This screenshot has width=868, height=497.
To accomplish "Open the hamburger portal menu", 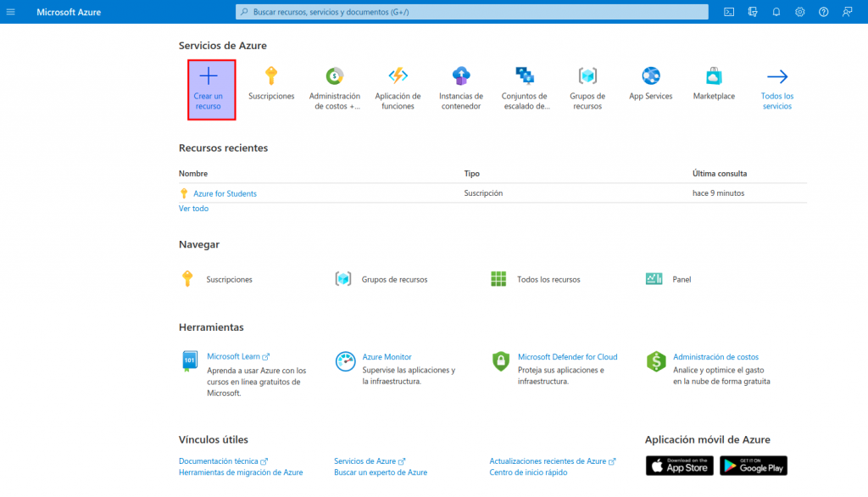I will point(10,12).
